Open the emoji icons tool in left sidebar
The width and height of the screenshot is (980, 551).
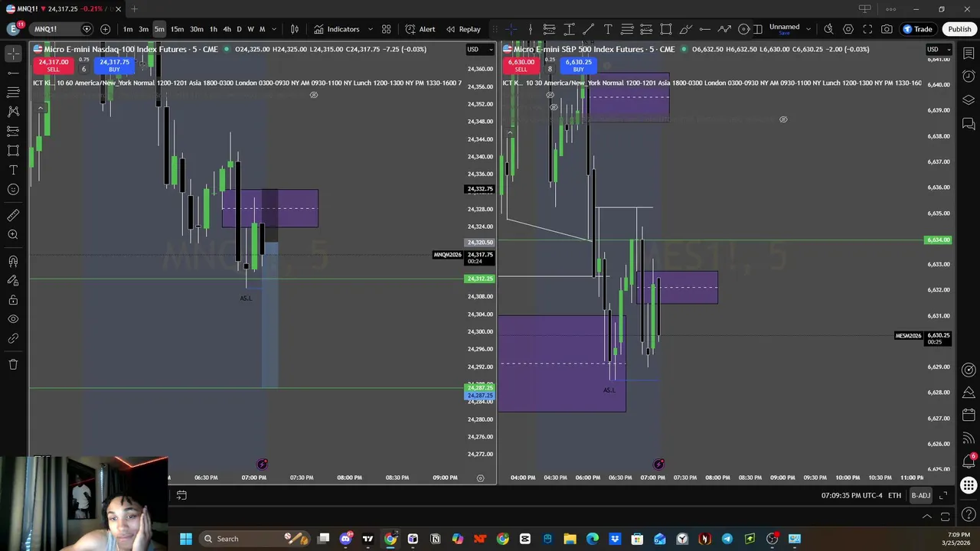pos(13,190)
